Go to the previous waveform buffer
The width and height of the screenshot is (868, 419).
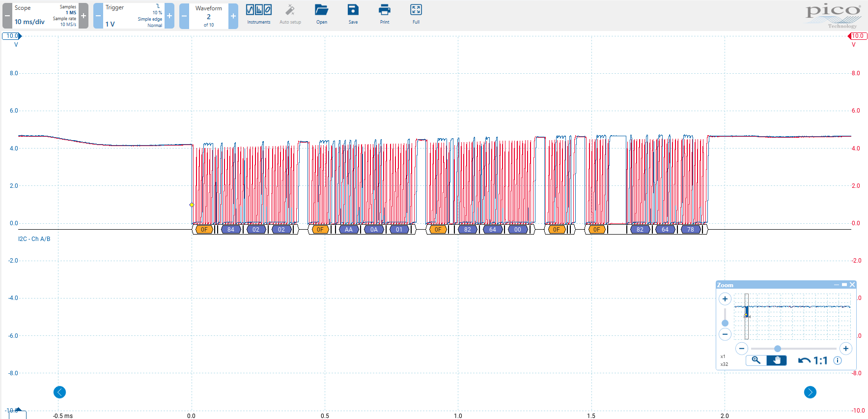click(x=184, y=16)
